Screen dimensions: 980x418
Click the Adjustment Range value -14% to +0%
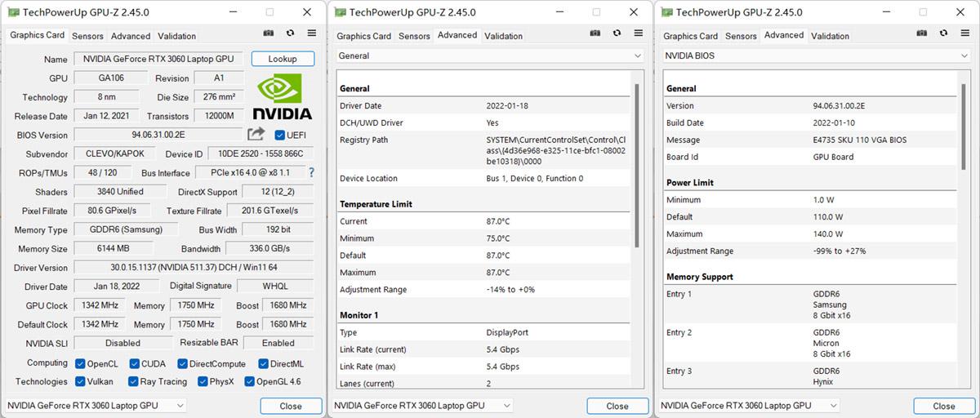point(510,290)
